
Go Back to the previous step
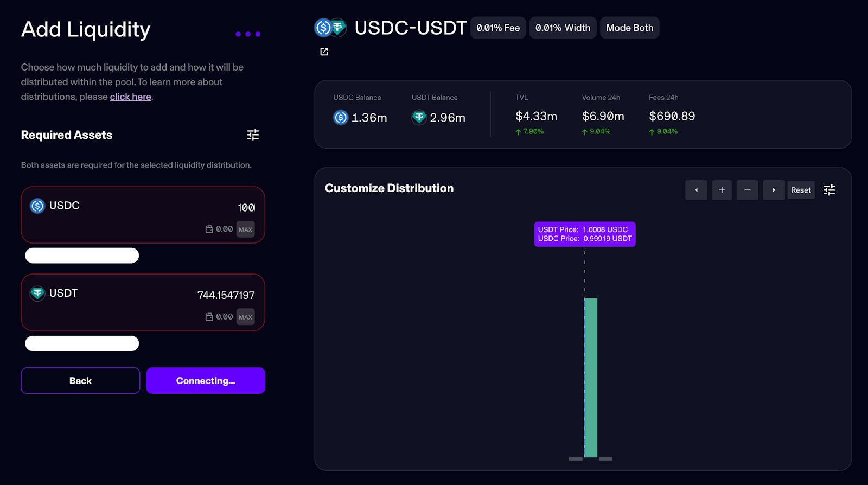[x=80, y=381]
